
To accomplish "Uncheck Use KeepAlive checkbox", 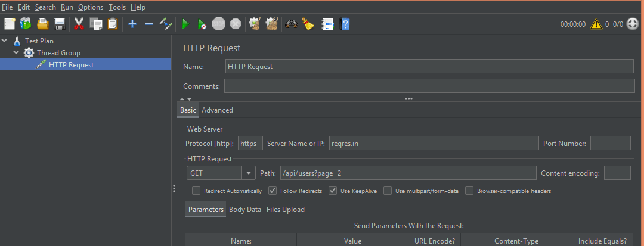I will (333, 191).
